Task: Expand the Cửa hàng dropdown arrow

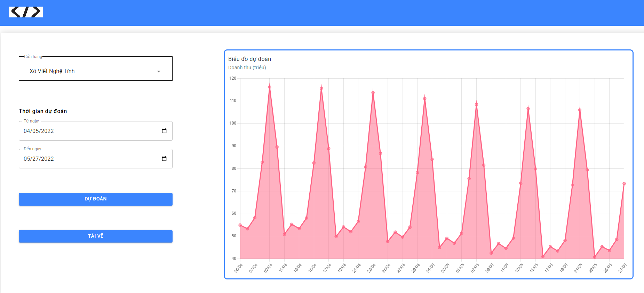Action: click(159, 71)
